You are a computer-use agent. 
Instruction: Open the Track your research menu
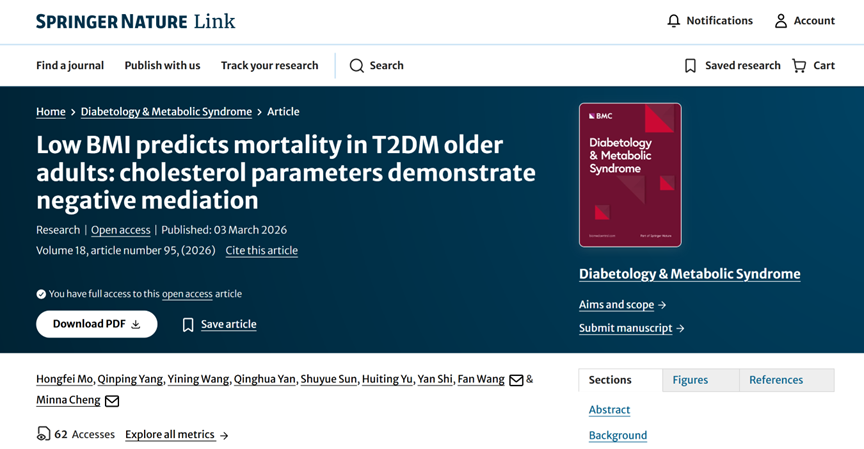[x=269, y=66]
